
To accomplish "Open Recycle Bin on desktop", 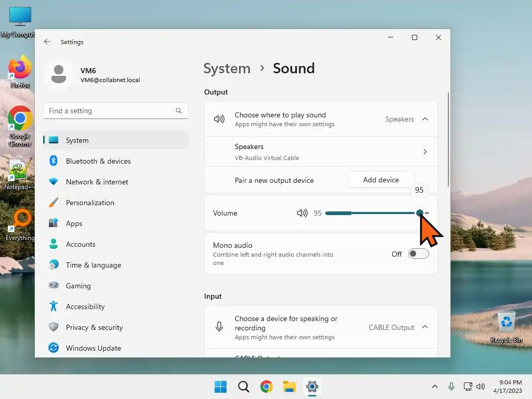I will (507, 327).
